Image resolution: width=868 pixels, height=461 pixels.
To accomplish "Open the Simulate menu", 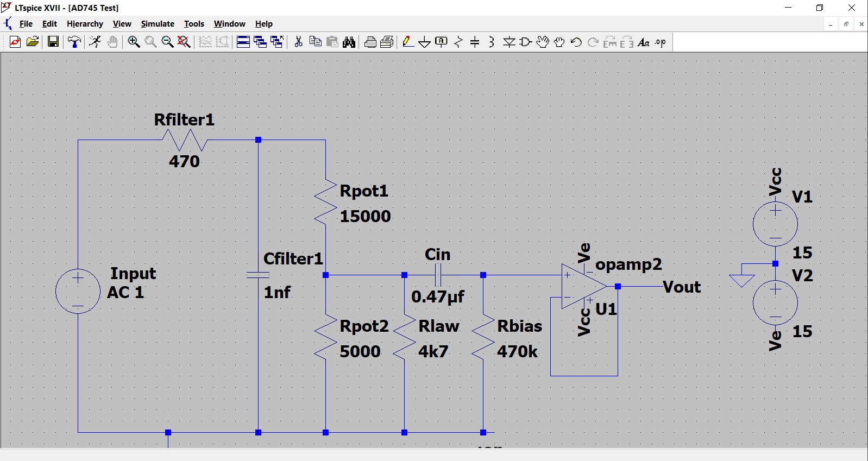I will tap(158, 24).
